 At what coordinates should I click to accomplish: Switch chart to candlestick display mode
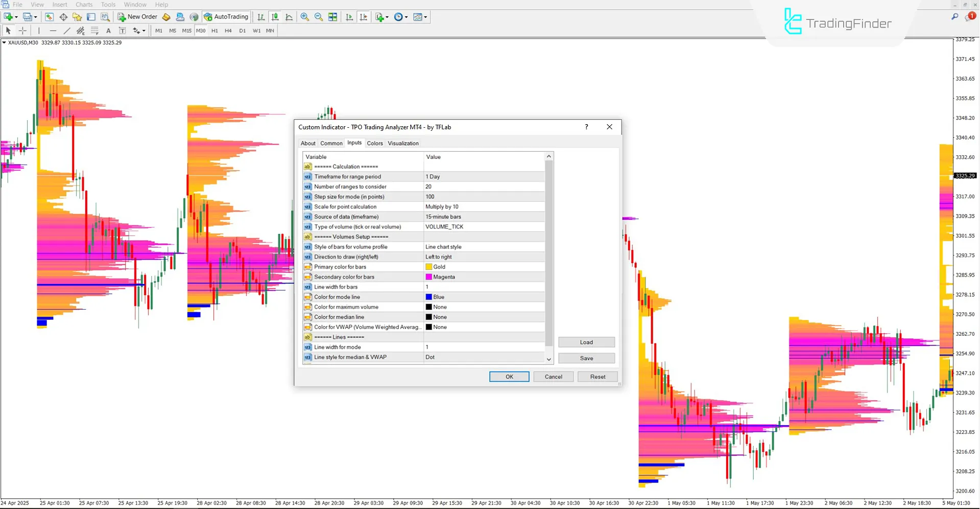pos(275,17)
